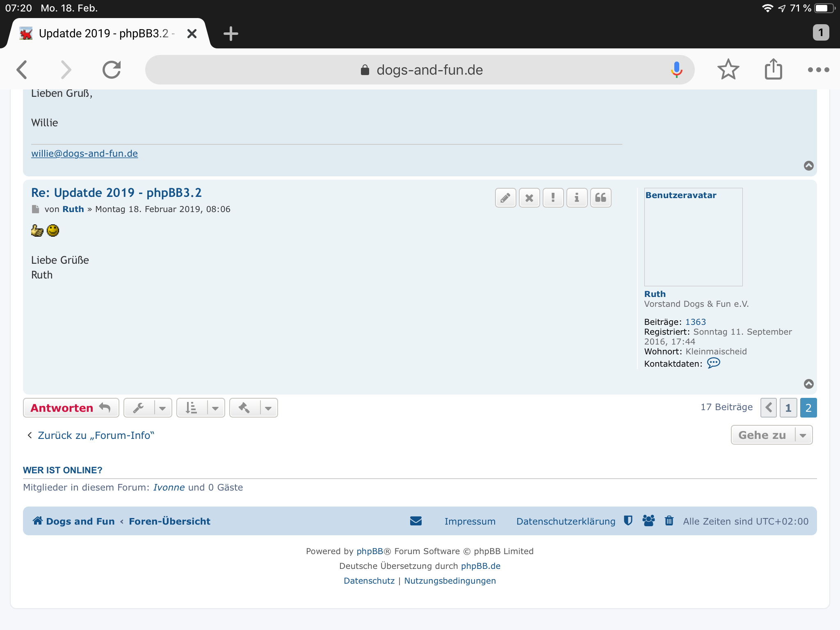This screenshot has width=840, height=630.
Task: Go to page 1 of the topic
Action: click(788, 408)
